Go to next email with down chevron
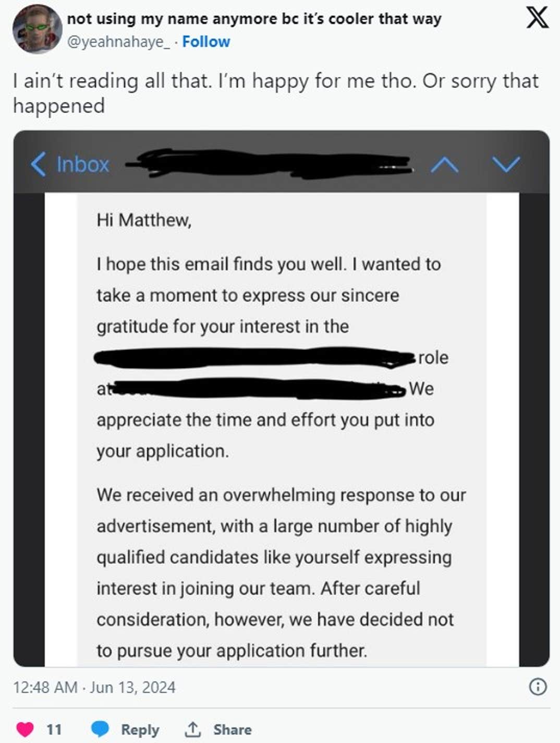Screen dimensions: 560x743 click(x=506, y=164)
